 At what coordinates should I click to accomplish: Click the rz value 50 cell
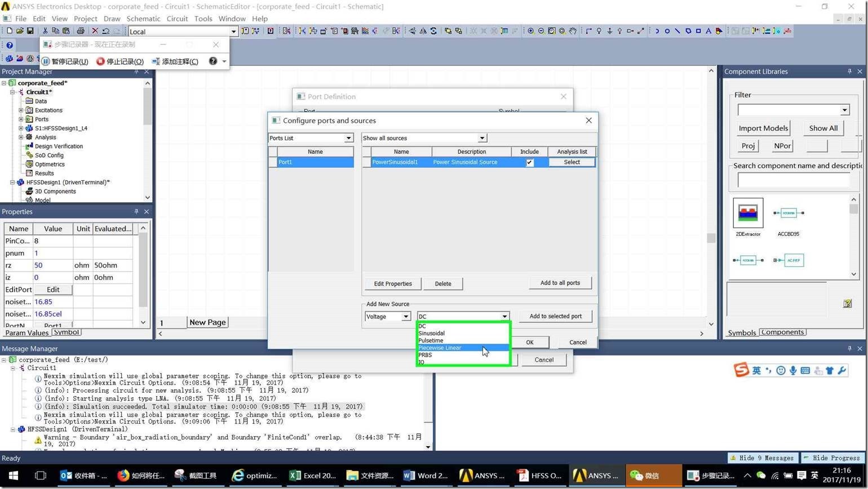click(53, 265)
